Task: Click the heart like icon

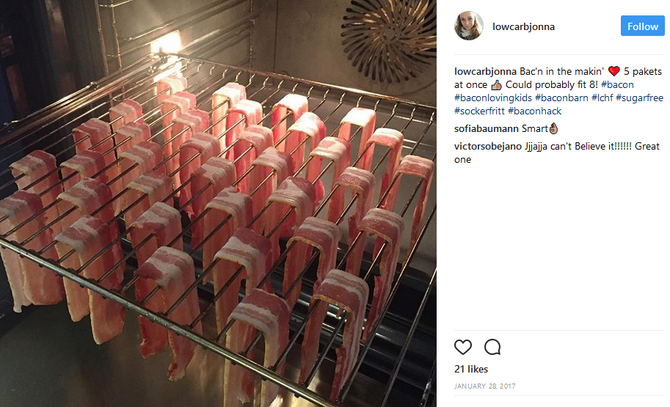Action: tap(463, 347)
